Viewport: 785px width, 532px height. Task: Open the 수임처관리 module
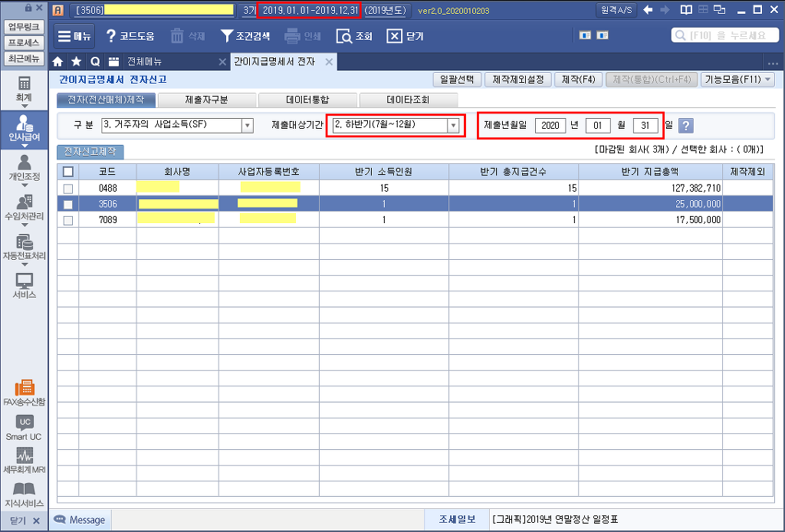click(24, 207)
